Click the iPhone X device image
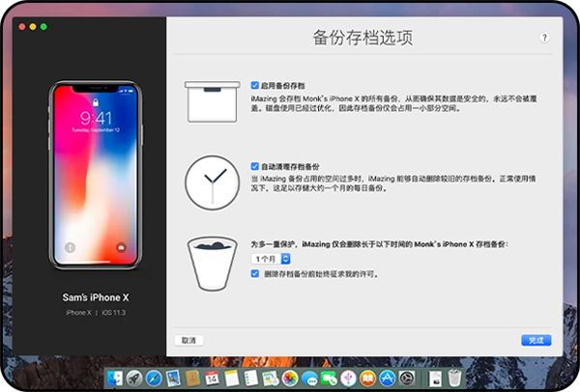 (96, 176)
